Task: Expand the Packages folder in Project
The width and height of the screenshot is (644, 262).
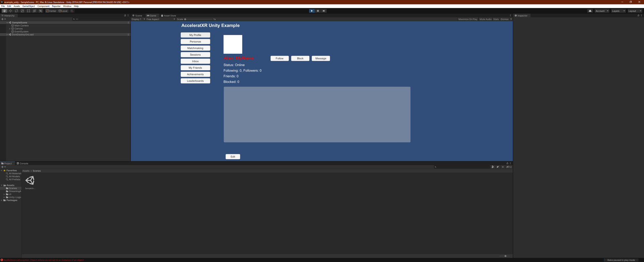Action: click(2, 200)
